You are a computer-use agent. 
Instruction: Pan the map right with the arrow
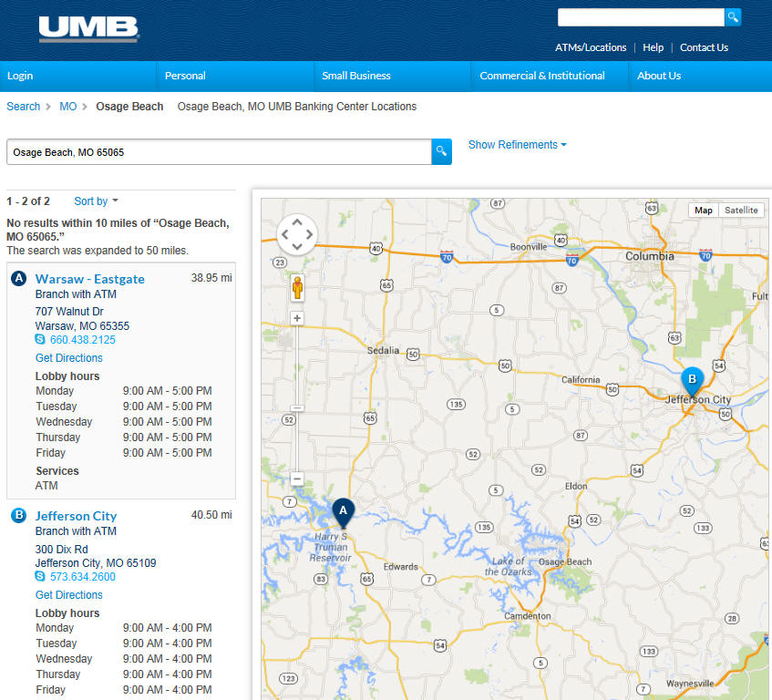click(x=309, y=234)
